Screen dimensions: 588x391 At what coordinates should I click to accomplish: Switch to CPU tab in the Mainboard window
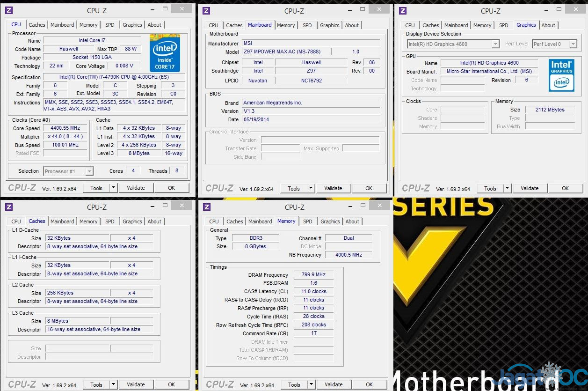pos(213,25)
